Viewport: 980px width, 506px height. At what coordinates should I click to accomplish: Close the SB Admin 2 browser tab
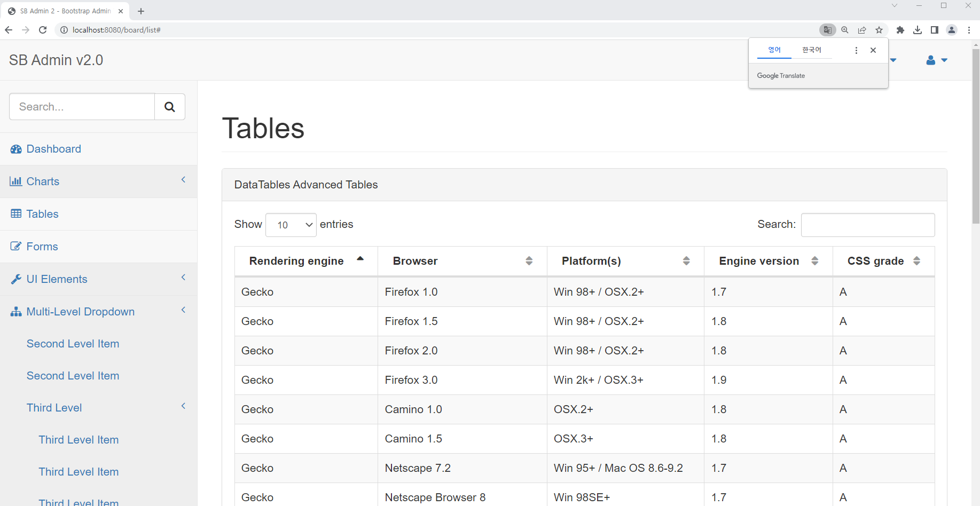121,11
